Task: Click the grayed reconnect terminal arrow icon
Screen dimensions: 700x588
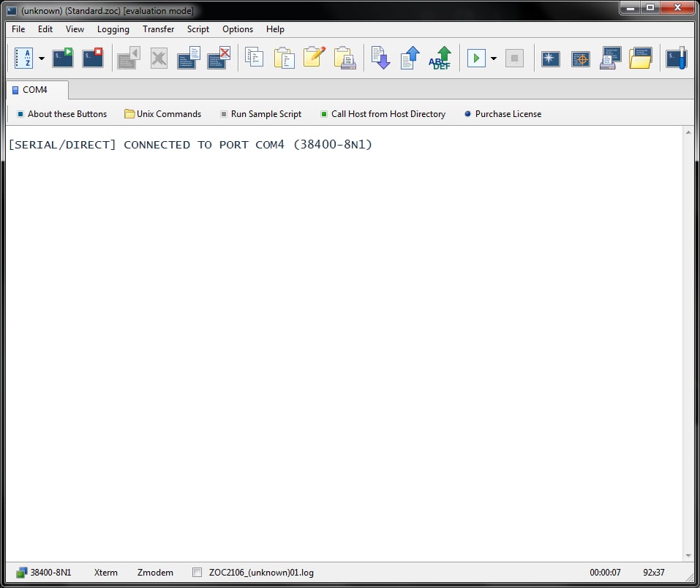Action: click(129, 58)
